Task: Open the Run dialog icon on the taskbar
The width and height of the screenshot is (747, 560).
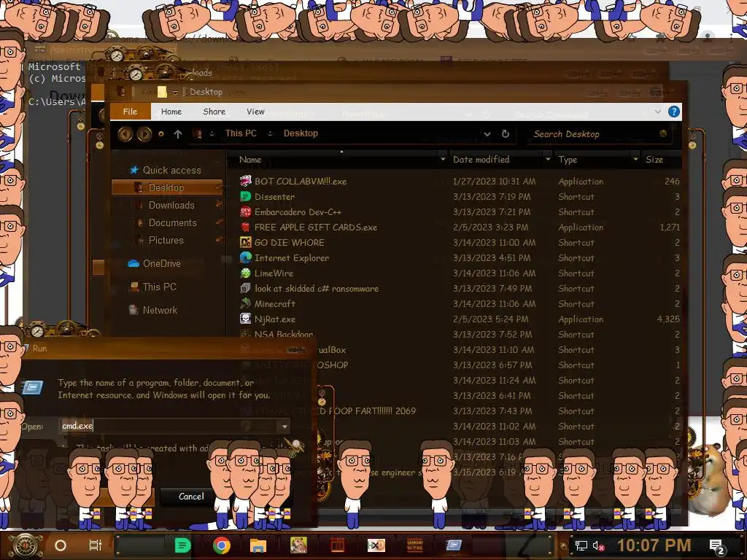Action: (454, 545)
